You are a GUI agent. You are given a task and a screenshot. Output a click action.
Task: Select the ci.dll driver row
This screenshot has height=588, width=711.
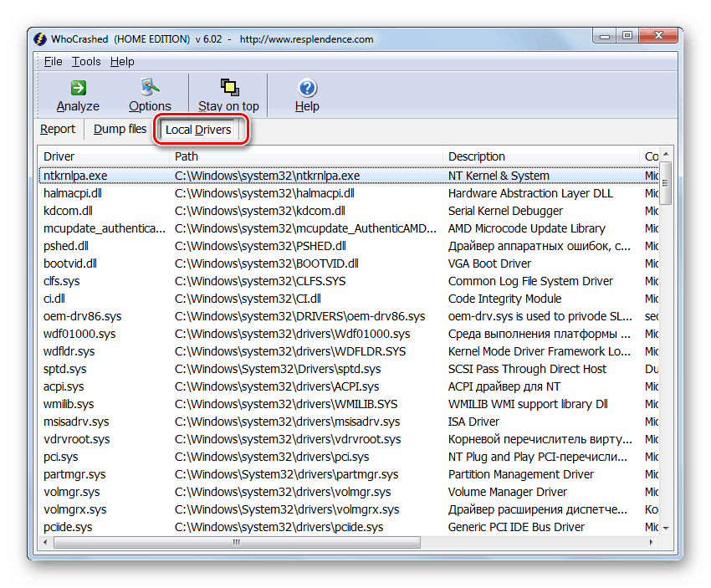click(349, 299)
